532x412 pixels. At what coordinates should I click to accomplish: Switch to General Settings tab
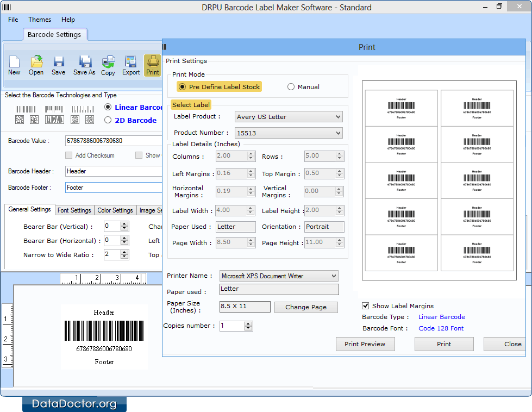[x=29, y=209]
